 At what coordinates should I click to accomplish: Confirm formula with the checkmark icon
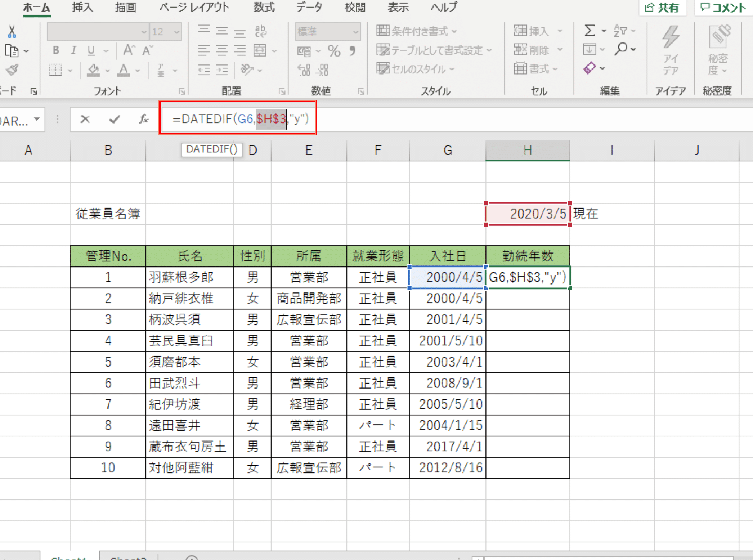(x=115, y=119)
